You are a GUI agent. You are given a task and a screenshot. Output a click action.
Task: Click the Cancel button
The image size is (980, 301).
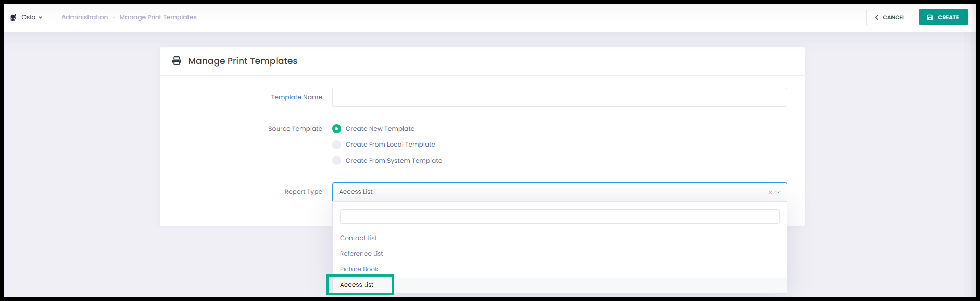[x=889, y=17]
